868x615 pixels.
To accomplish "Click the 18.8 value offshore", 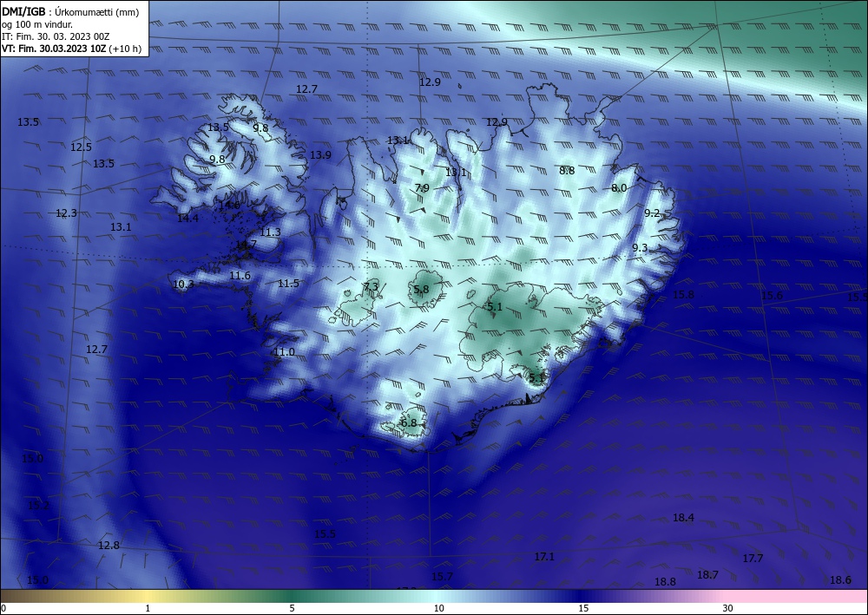I will click(x=665, y=582).
